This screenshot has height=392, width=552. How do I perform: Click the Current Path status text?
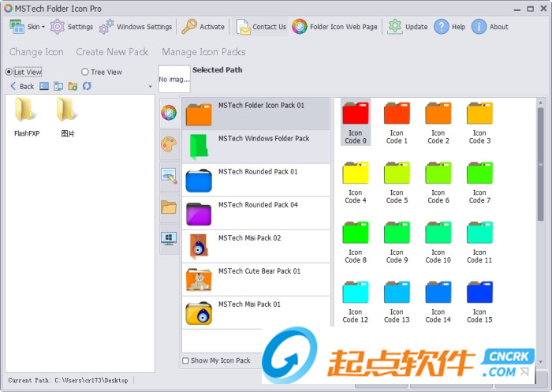click(x=68, y=380)
